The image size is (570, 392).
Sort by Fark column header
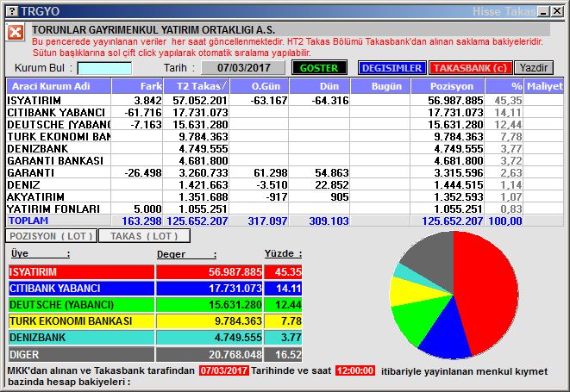137,86
